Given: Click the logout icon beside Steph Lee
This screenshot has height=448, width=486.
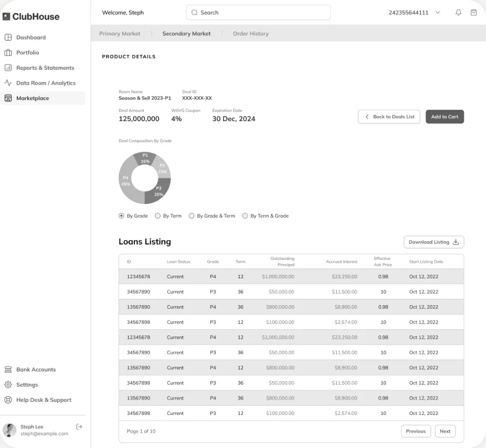Looking at the screenshot, I should click(x=79, y=427).
